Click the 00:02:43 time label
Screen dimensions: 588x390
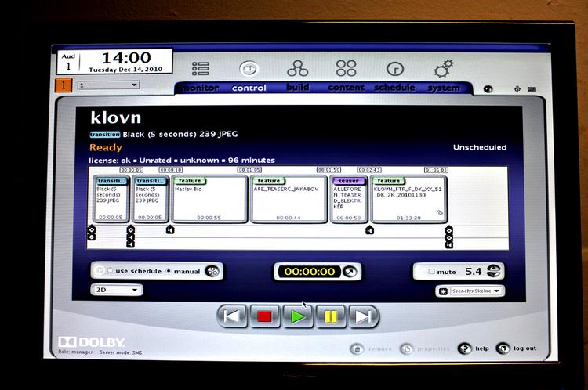click(x=369, y=170)
